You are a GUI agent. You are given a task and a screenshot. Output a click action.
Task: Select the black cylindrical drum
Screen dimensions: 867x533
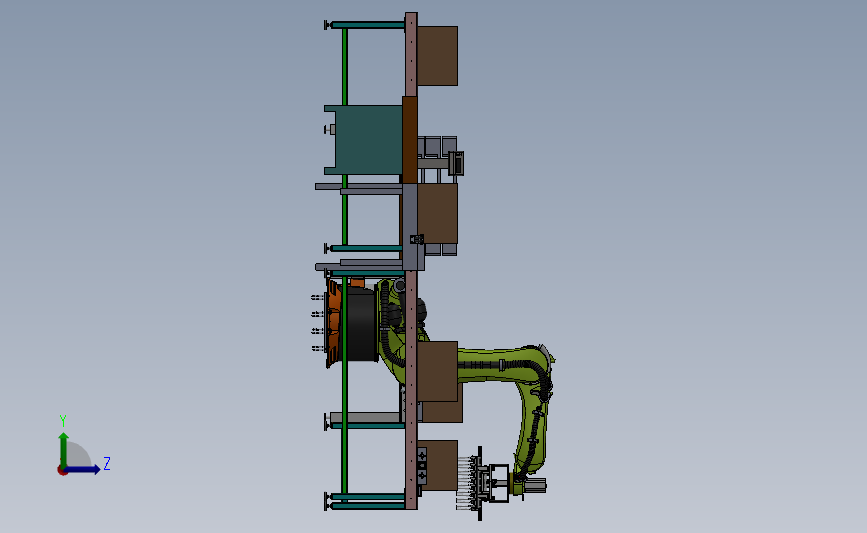(362, 325)
